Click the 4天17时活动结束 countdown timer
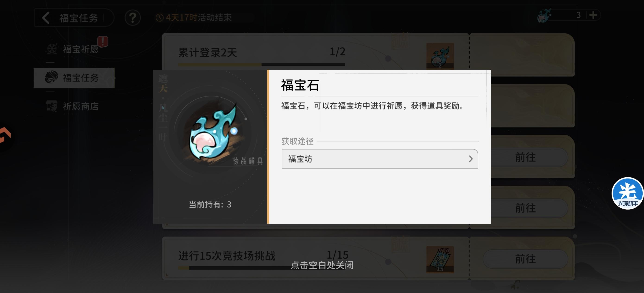This screenshot has width=644, height=293. 194,18
